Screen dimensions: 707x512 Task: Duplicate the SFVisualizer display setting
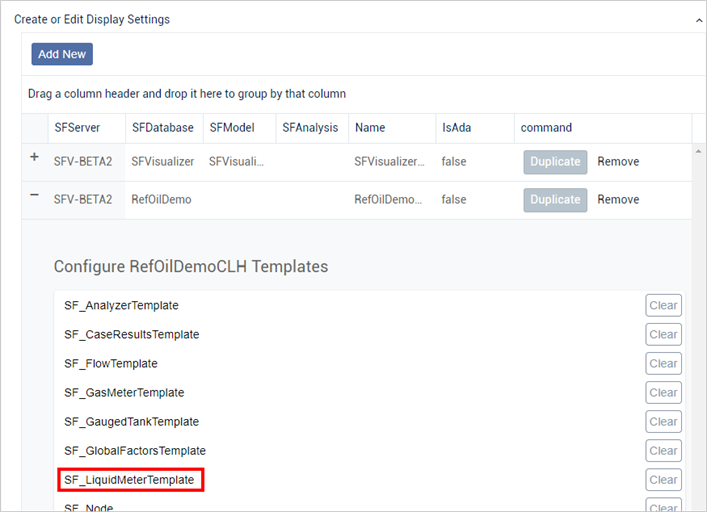pos(555,162)
